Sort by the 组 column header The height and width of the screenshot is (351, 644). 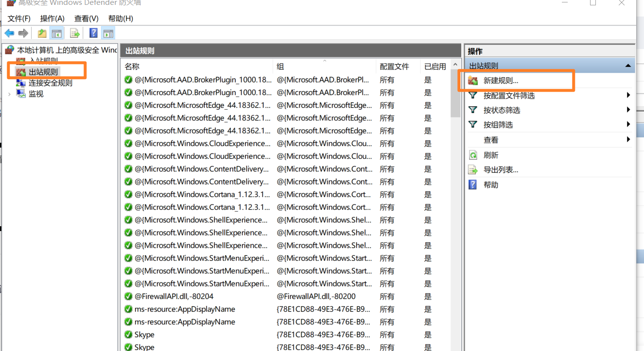(x=324, y=67)
